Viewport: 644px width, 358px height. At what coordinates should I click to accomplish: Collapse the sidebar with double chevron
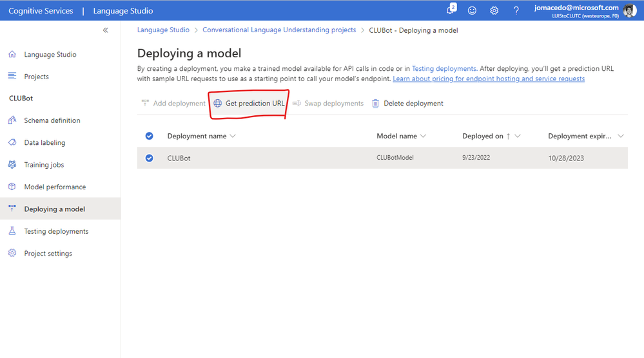pos(106,30)
